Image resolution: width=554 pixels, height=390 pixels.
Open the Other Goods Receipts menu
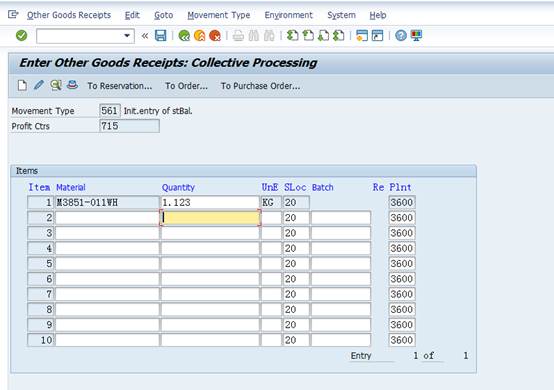69,15
